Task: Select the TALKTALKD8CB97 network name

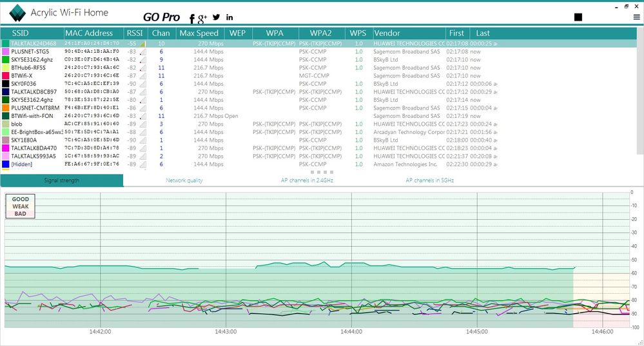Action: tap(34, 92)
